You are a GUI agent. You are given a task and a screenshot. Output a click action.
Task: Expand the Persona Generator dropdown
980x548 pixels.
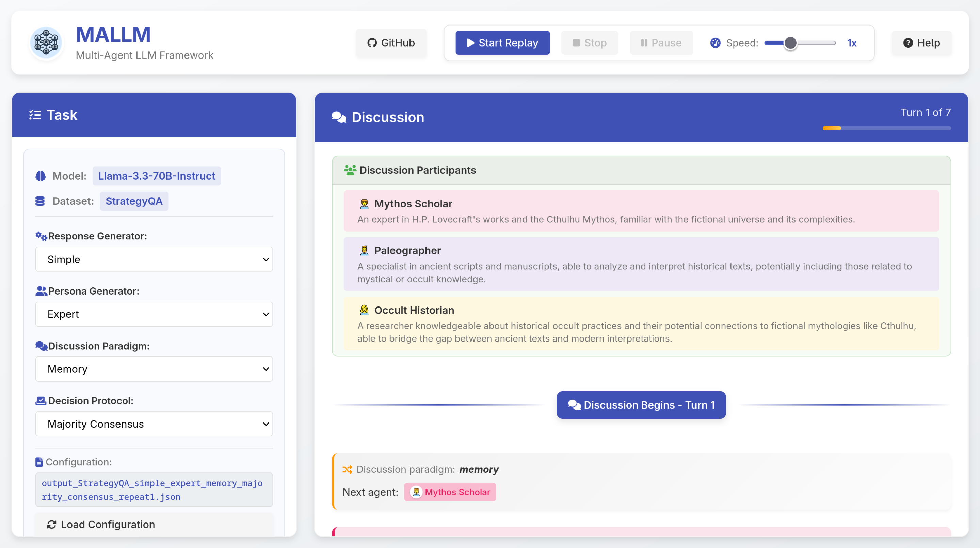[x=154, y=314]
